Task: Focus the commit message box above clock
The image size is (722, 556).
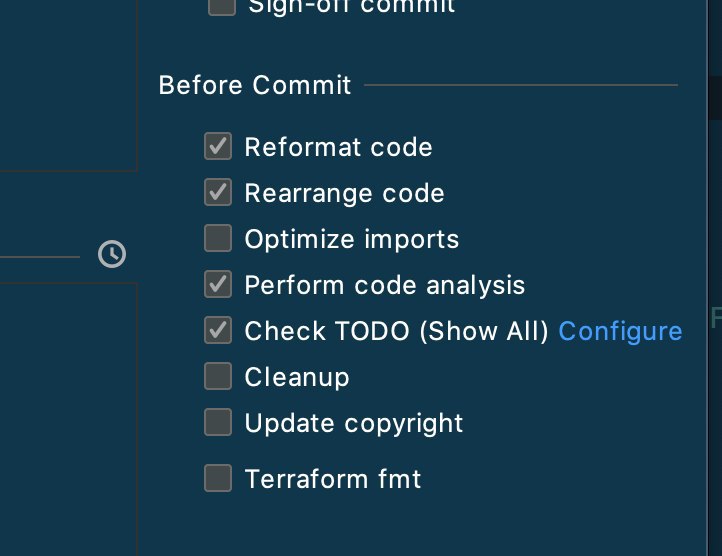Action: click(x=69, y=86)
